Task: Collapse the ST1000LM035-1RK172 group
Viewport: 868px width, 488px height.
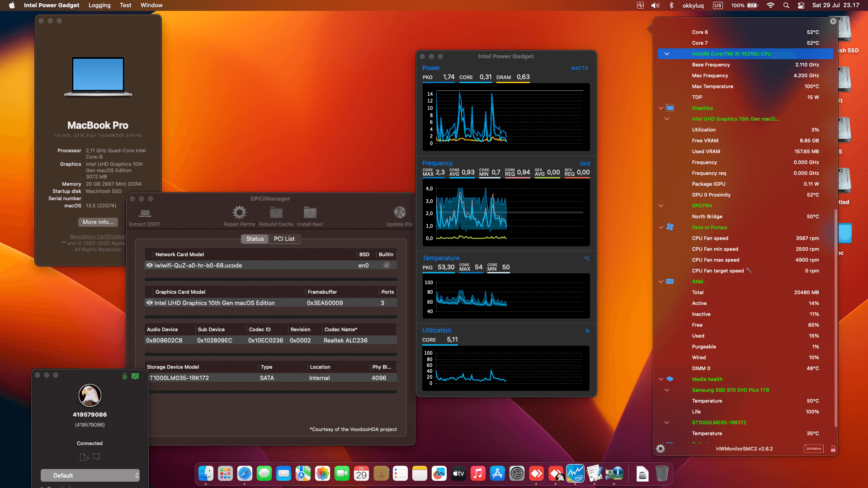Action: point(666,422)
